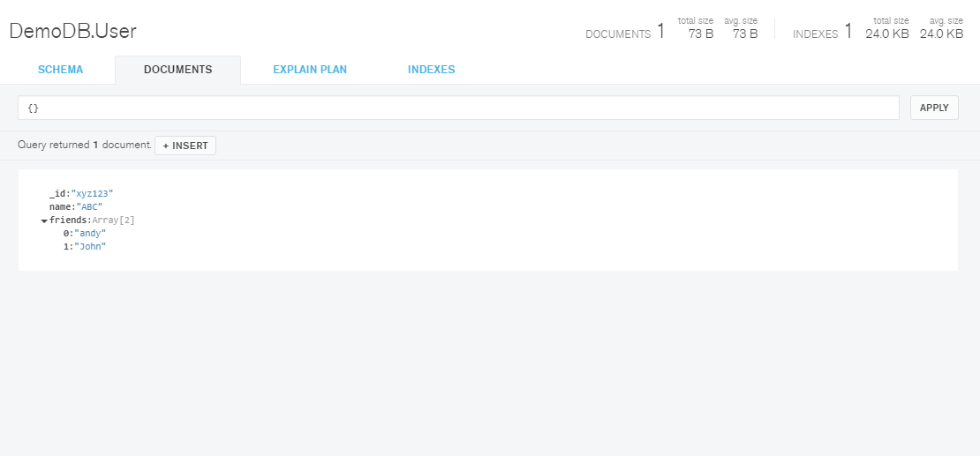The height and width of the screenshot is (456, 980).
Task: Click the name field key
Action: tap(59, 206)
